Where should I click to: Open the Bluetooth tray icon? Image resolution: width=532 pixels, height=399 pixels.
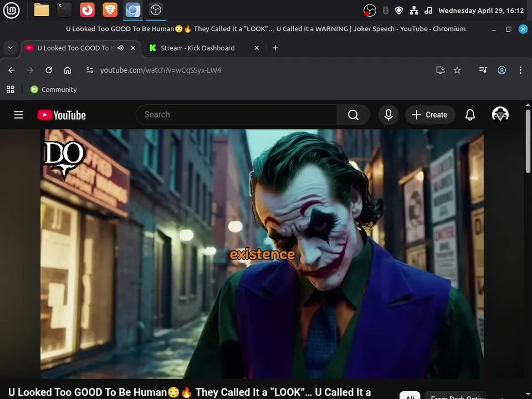tap(386, 11)
